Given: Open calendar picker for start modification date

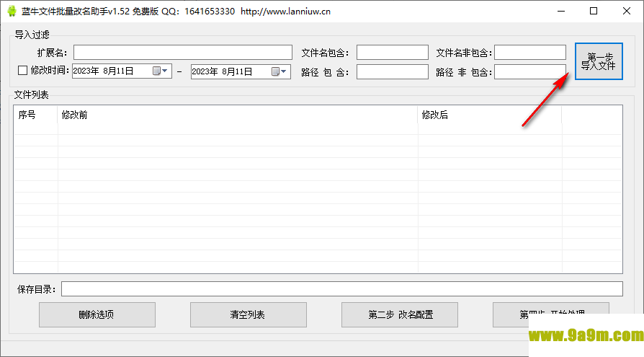Looking at the screenshot, I should point(161,71).
